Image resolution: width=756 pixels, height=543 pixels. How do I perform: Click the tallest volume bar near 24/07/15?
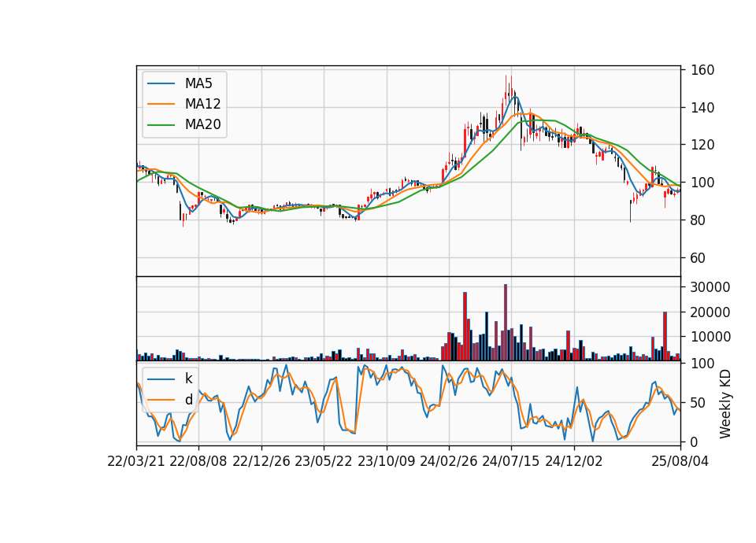506,323
